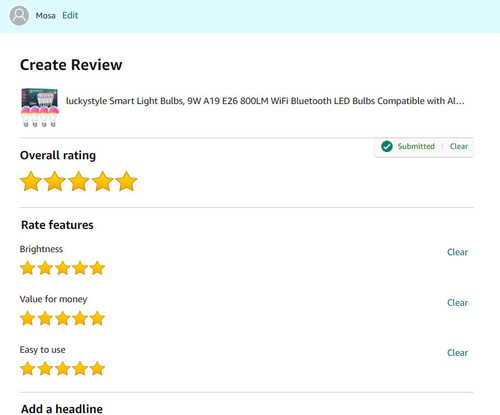Image resolution: width=500 pixels, height=415 pixels.
Task: Rate Brightness four stars
Action: point(80,268)
